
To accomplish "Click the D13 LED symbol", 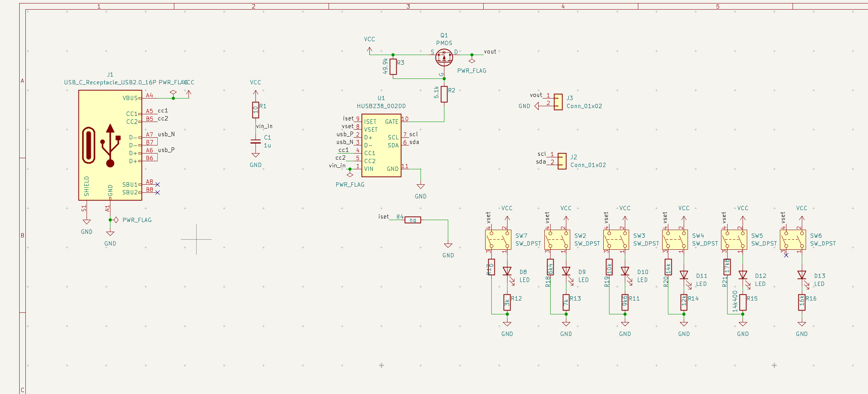I will (x=802, y=275).
